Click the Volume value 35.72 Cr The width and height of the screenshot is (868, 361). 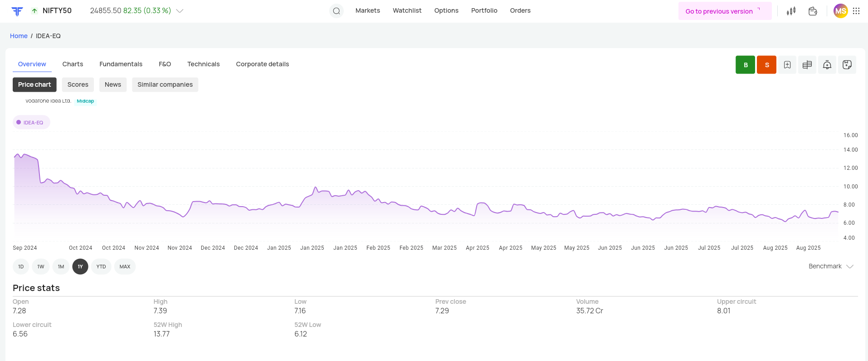point(590,311)
